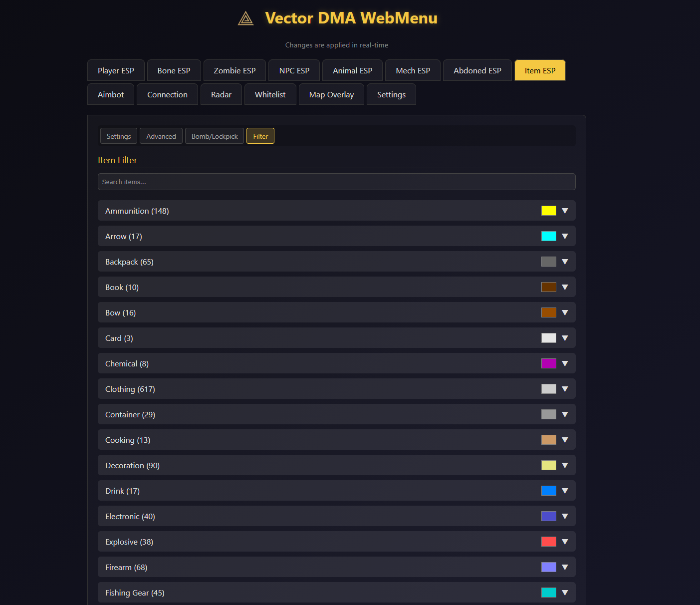Click the Cooking tan color swatch
Screen dimensions: 700x605
pos(548,440)
